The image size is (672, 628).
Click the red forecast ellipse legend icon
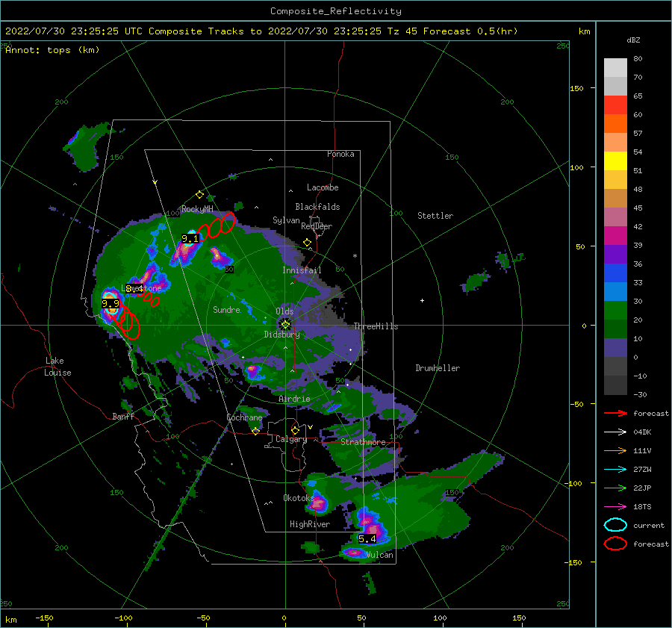(x=615, y=544)
